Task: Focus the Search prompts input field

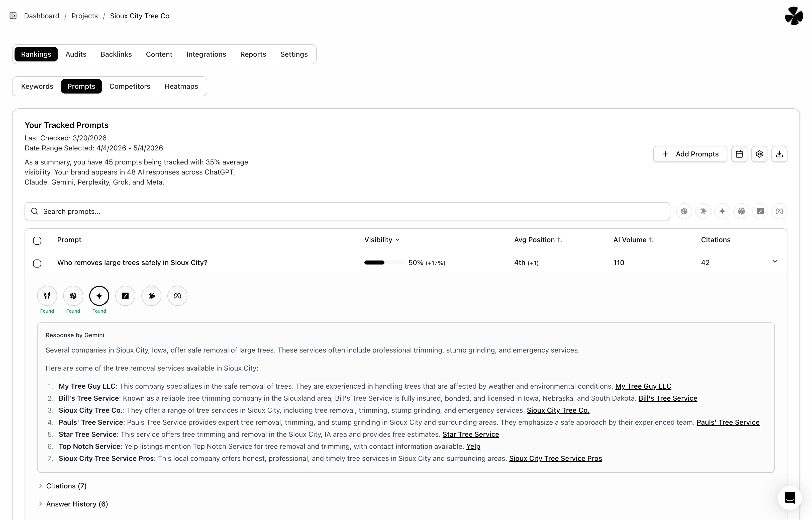Action: tap(347, 211)
